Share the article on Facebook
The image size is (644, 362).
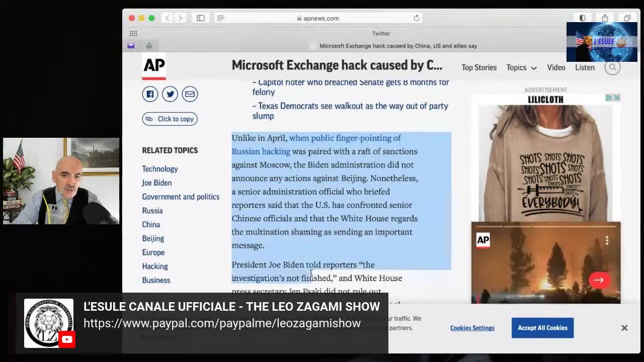click(x=150, y=94)
